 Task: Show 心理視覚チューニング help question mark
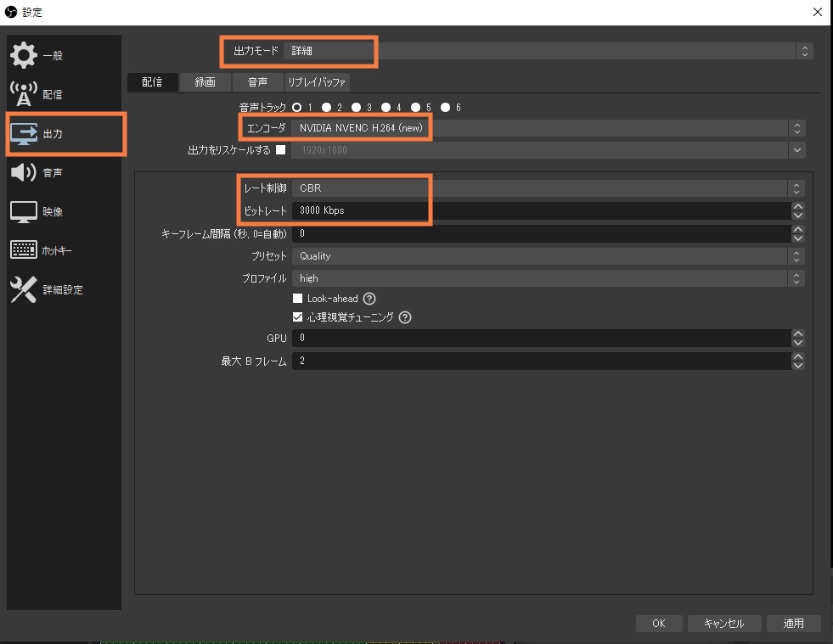[x=405, y=317]
